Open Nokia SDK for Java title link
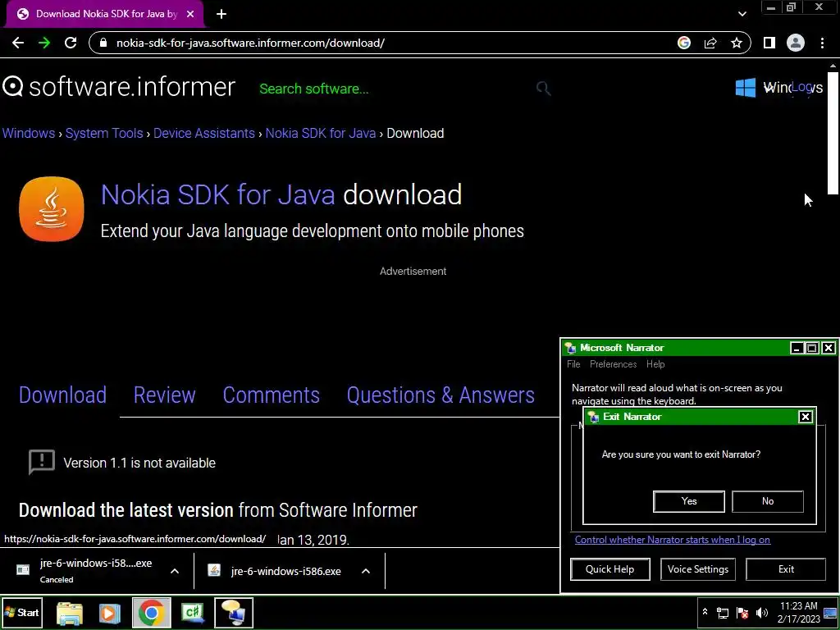Viewport: 840px width, 630px height. pyautogui.click(x=217, y=194)
